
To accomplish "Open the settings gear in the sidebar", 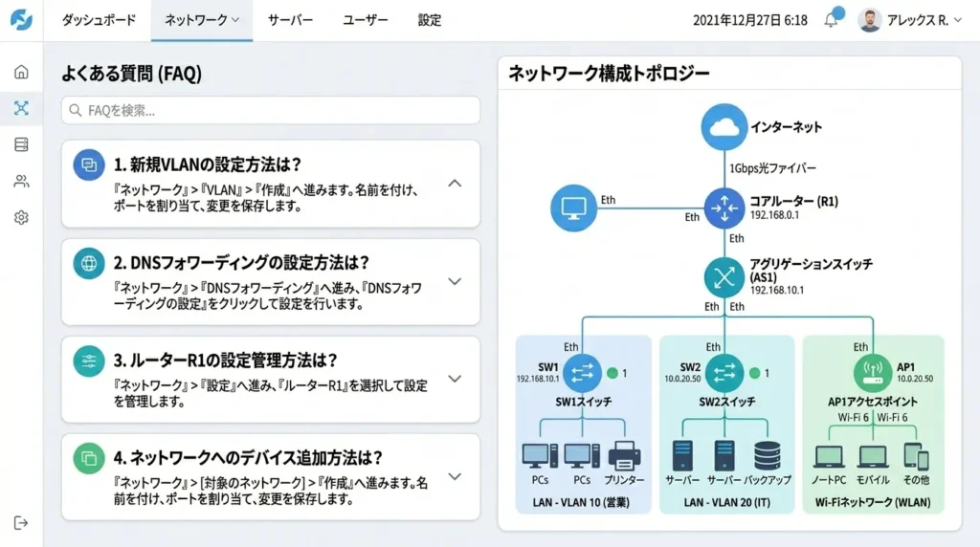I will pyautogui.click(x=21, y=217).
